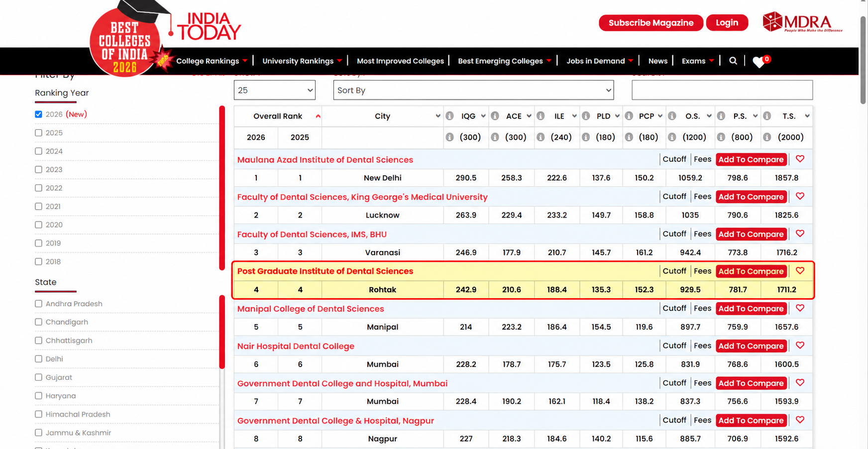Screen dimensions: 868x449
Task: Sort by the City column arrow
Action: tap(437, 116)
